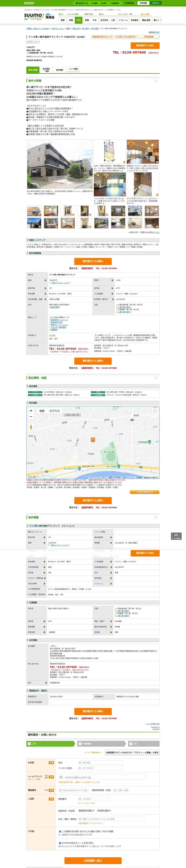Switch map to 地図 view
The image size is (186, 868).
(42, 411)
